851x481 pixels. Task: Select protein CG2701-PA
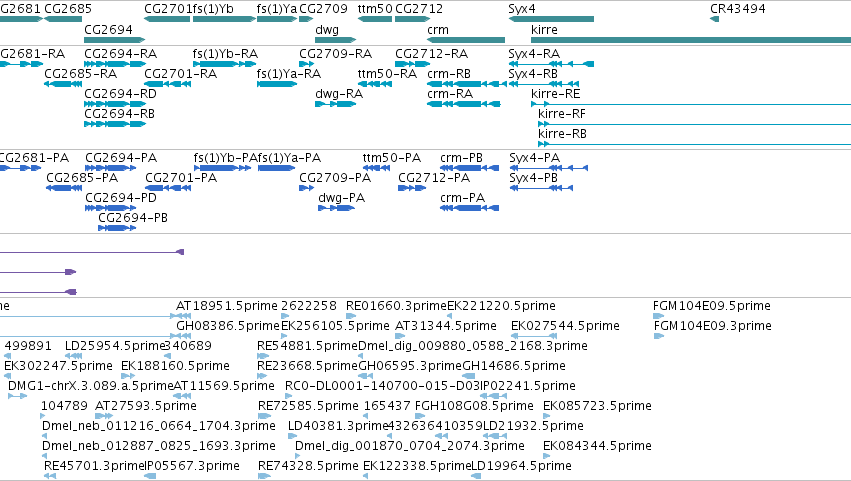point(181,178)
